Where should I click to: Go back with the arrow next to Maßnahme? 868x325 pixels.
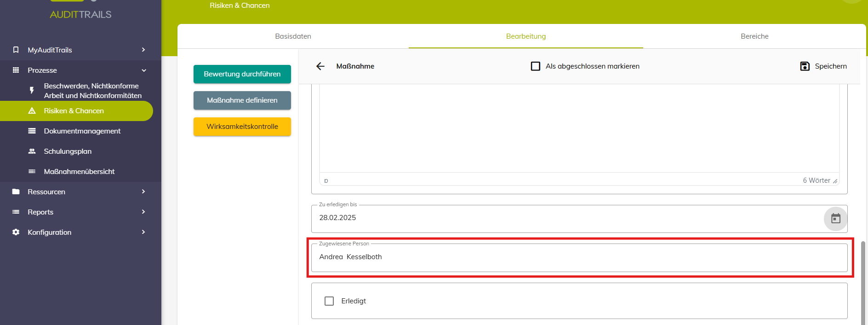click(320, 66)
